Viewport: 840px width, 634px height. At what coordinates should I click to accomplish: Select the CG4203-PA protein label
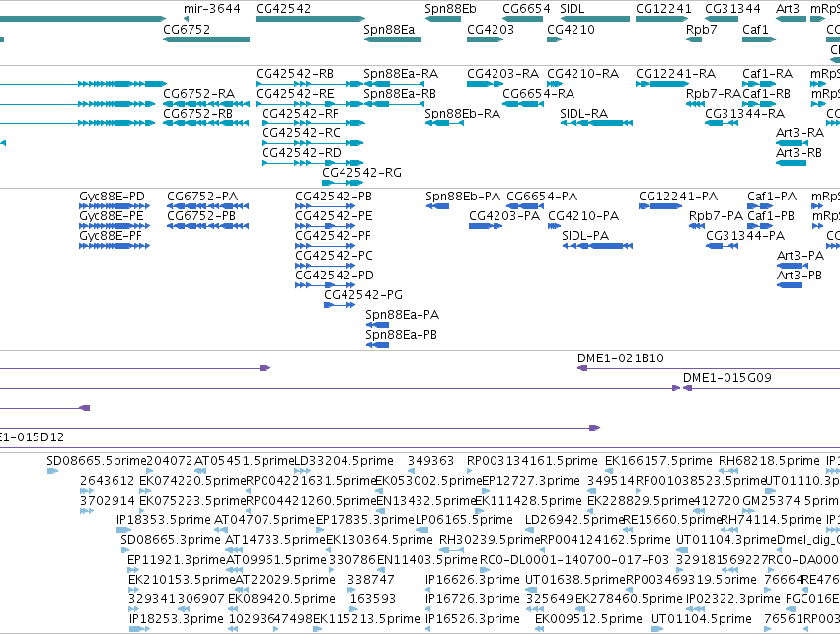click(504, 216)
